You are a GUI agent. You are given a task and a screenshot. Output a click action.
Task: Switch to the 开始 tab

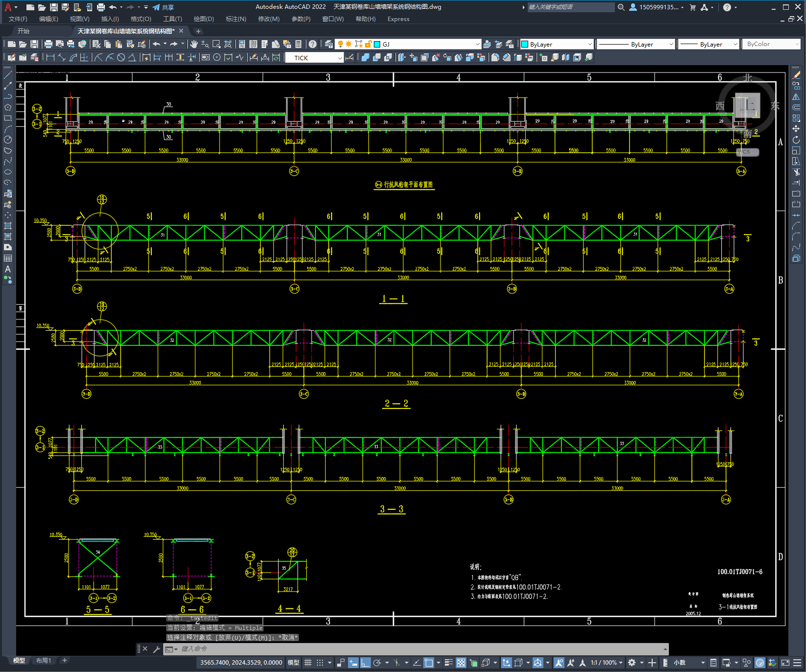24,31
